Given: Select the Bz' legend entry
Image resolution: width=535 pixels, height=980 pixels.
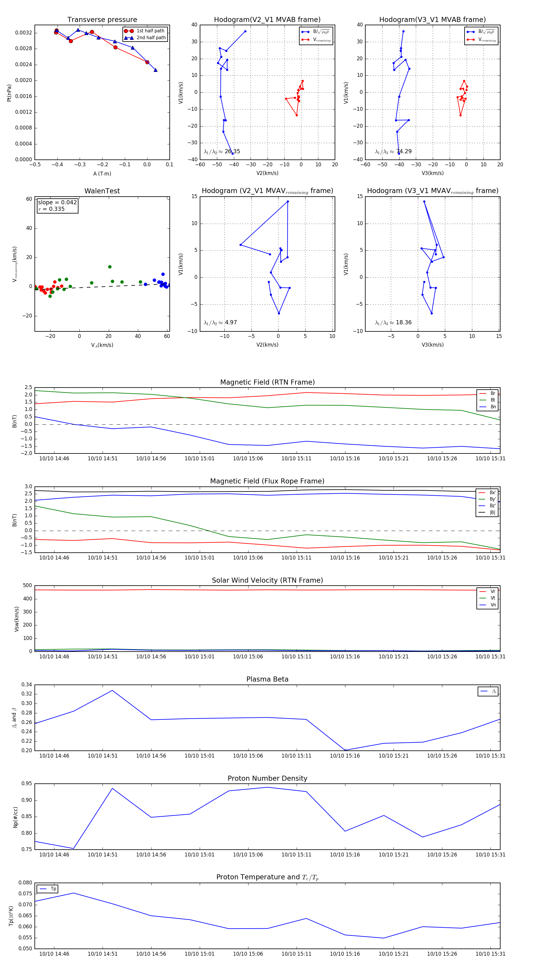Looking at the screenshot, I should [487, 506].
